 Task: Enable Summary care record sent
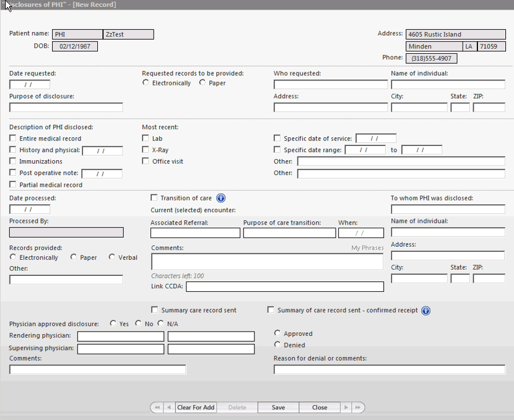coord(154,310)
